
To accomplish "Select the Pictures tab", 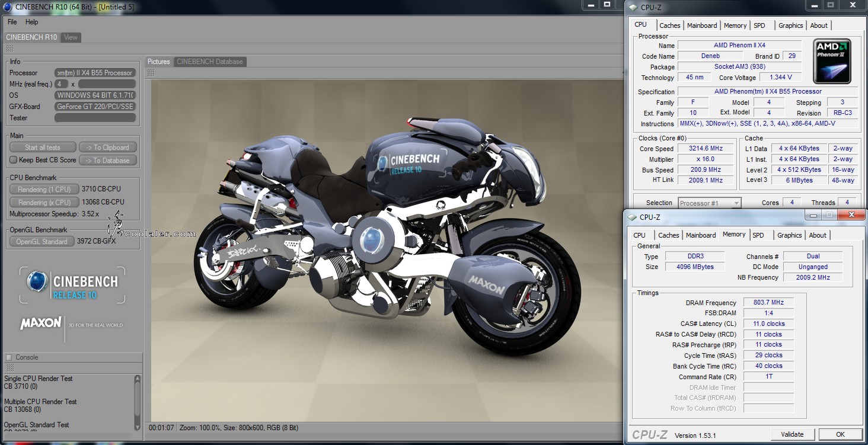I will click(x=158, y=62).
